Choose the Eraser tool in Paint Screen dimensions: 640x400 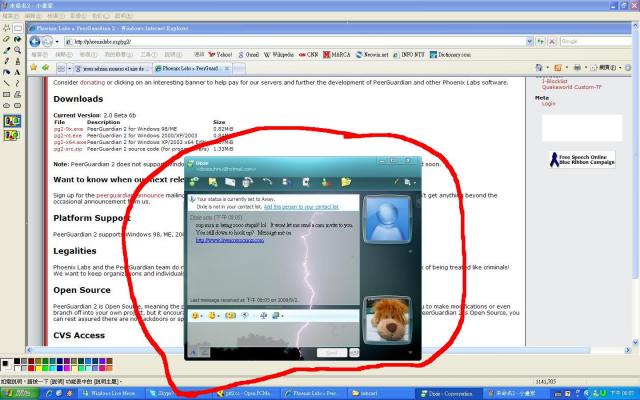point(7,39)
